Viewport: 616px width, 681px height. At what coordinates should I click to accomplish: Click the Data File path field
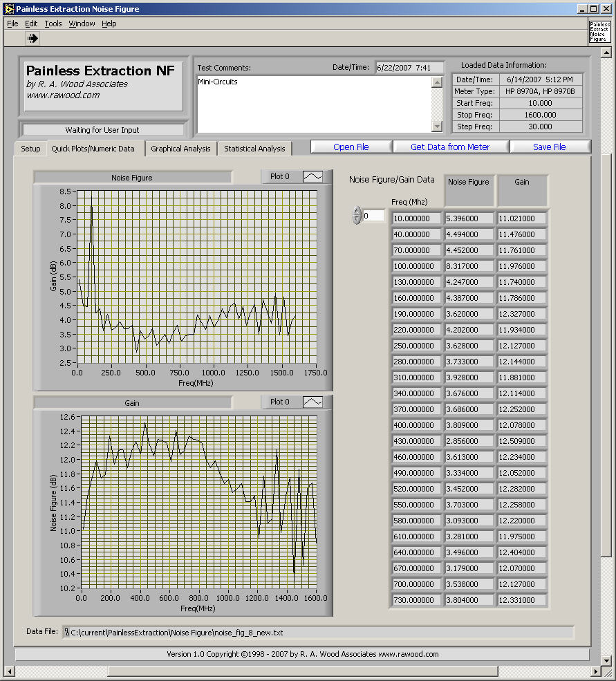(318, 633)
